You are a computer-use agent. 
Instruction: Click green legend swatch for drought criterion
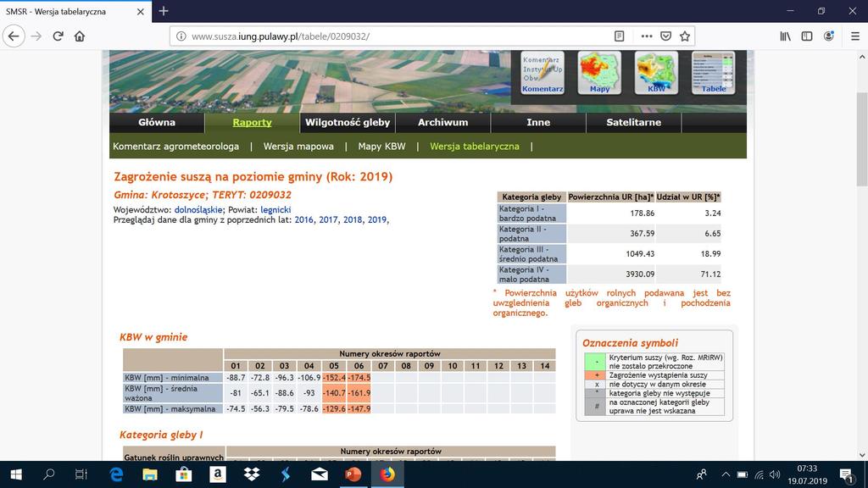tap(595, 362)
